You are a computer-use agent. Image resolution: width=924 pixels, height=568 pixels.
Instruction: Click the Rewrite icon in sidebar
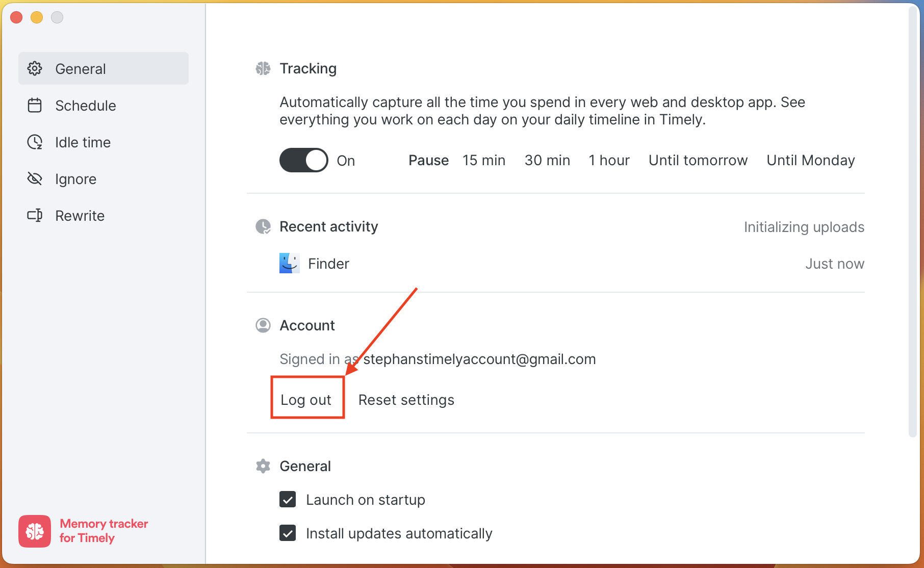[x=35, y=216]
